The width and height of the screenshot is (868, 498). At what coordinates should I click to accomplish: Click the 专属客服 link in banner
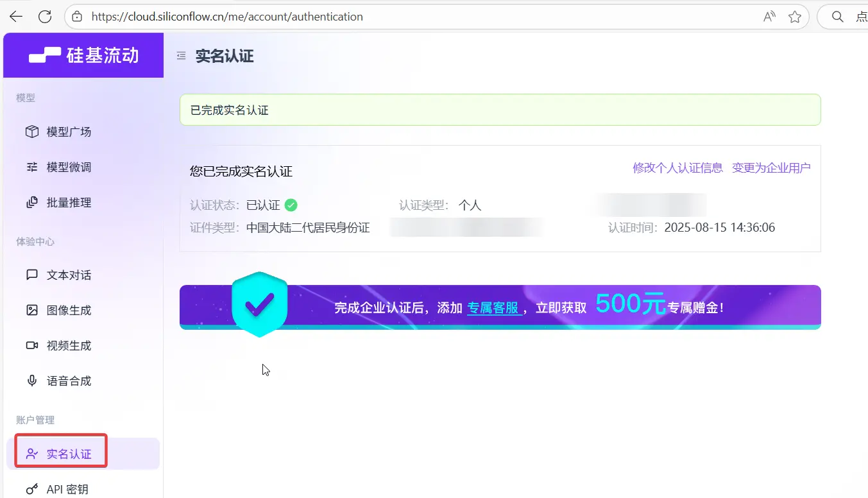[492, 307]
